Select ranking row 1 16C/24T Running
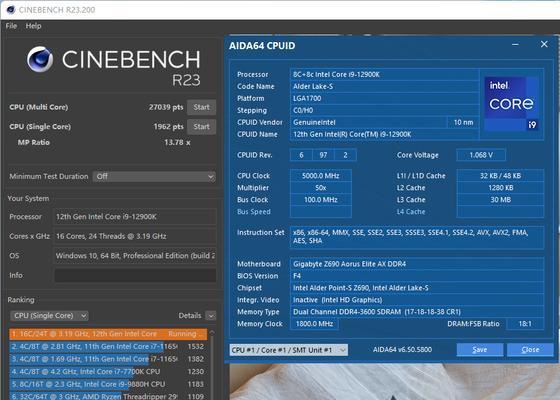The height and width of the screenshot is (400, 560). pos(108,334)
